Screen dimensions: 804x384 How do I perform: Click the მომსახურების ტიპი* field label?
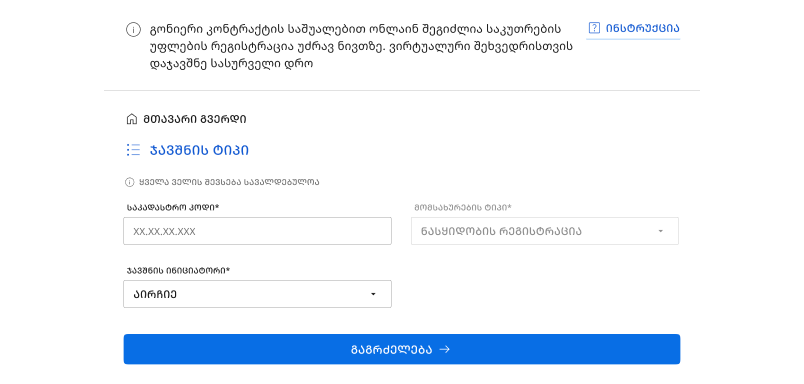[x=463, y=208]
